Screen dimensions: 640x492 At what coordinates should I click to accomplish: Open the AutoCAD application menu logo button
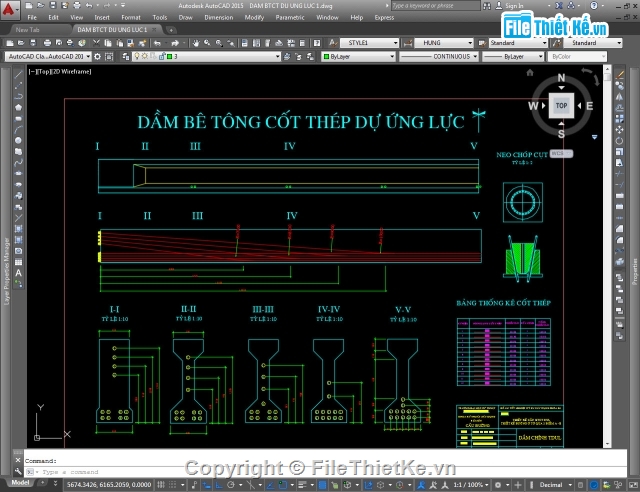[8, 9]
